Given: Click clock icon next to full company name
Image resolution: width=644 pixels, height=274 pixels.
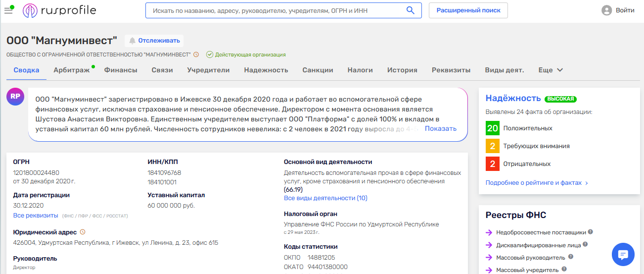Looking at the screenshot, I should point(196,55).
